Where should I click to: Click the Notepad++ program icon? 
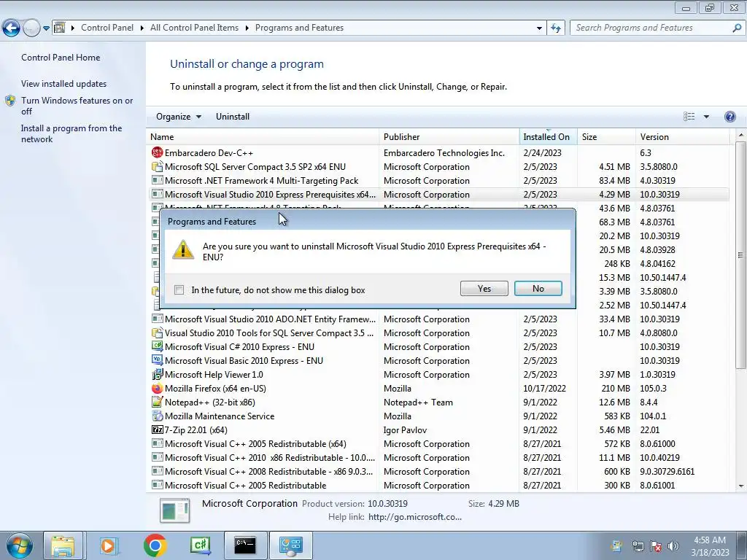click(157, 402)
